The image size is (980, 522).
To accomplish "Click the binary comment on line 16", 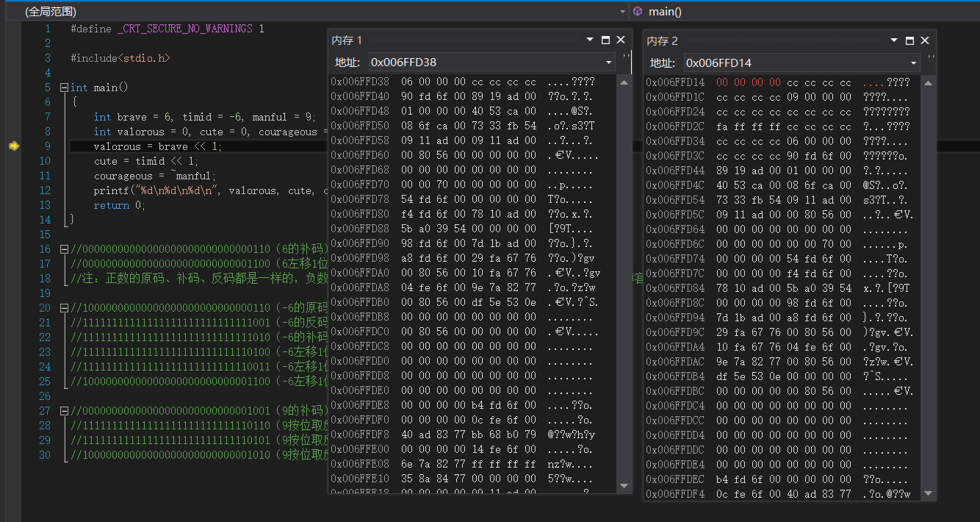I will coord(198,249).
